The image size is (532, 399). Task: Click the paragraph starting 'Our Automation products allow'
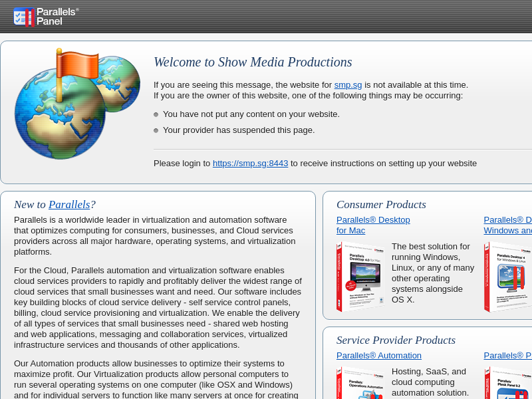tap(156, 379)
